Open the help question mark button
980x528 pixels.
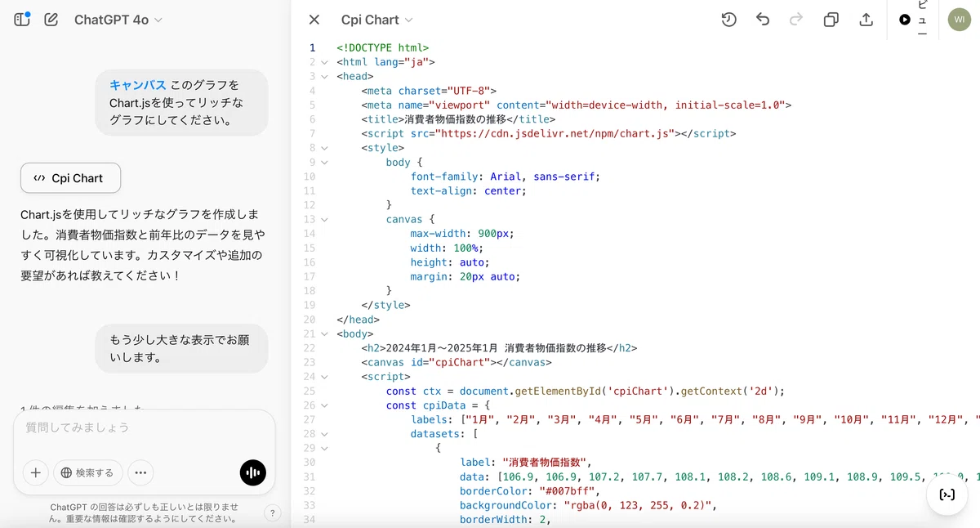pyautogui.click(x=273, y=513)
